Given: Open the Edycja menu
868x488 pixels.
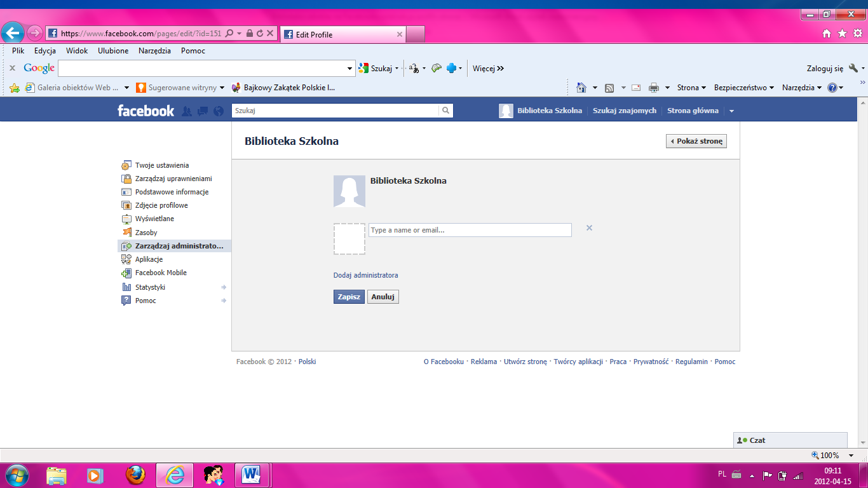Looking at the screenshot, I should pos(45,51).
